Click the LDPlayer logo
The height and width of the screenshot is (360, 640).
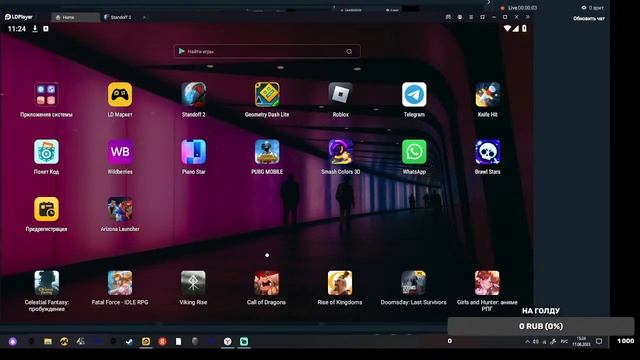point(18,17)
